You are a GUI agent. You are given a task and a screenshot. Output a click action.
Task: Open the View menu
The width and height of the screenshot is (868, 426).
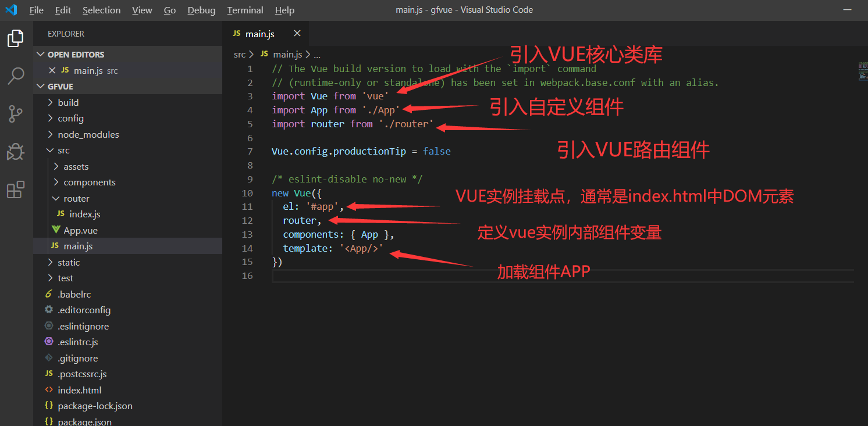pyautogui.click(x=142, y=10)
